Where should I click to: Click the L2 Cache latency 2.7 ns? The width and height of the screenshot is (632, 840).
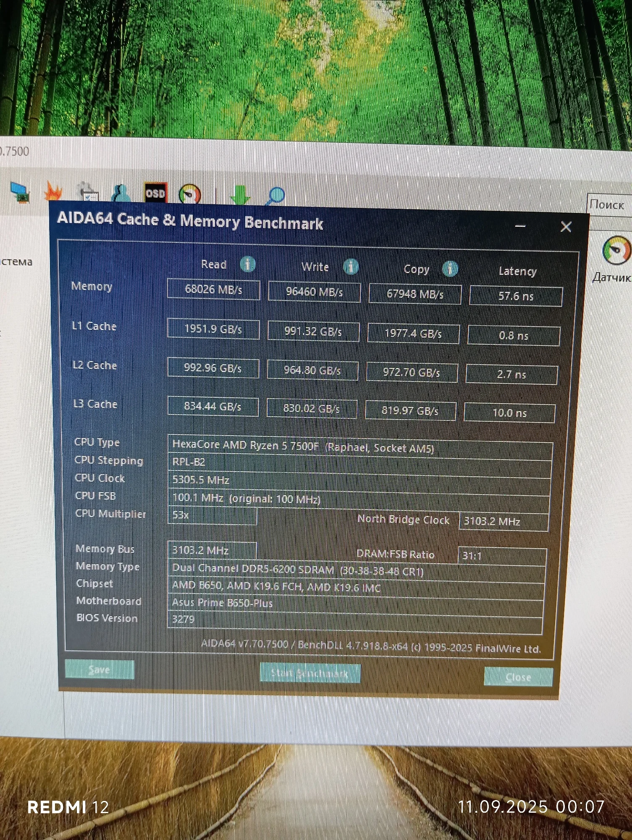[x=511, y=375]
